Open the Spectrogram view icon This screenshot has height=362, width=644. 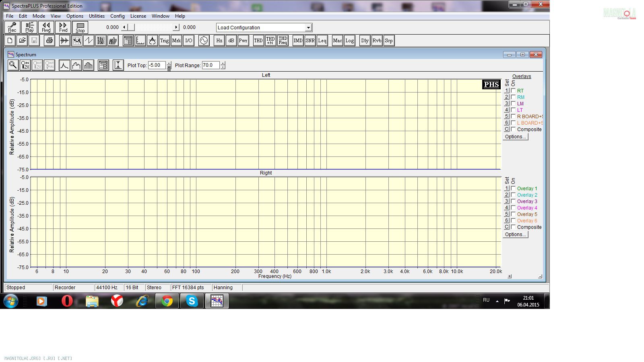click(101, 41)
